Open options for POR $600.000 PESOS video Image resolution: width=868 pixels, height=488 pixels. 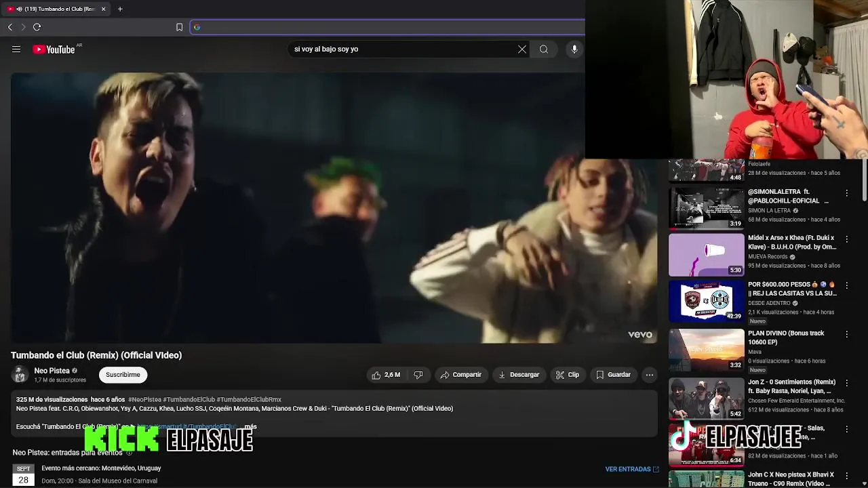pos(846,286)
